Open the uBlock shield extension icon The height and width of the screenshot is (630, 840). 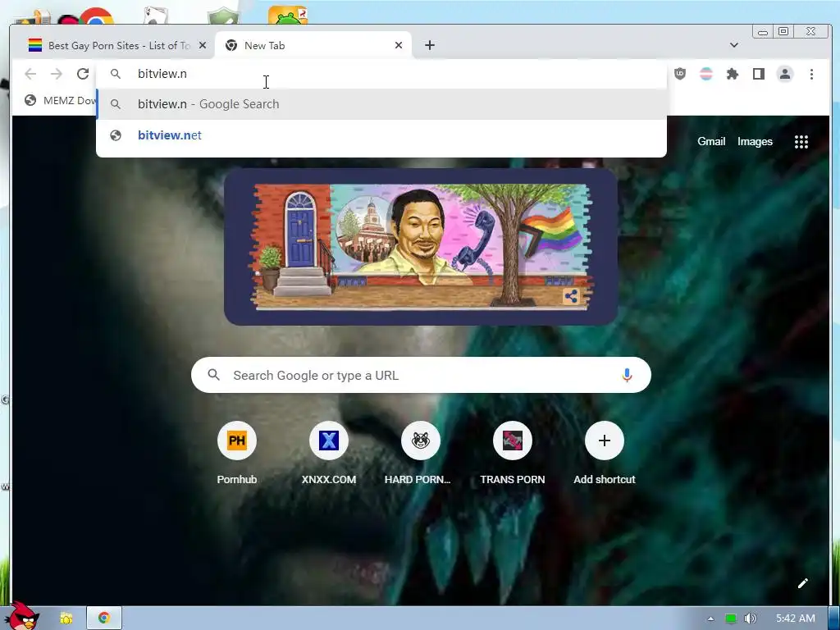click(x=680, y=74)
